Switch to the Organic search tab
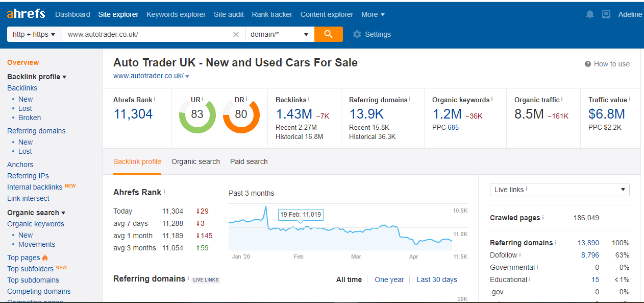The image size is (644, 303). click(195, 161)
